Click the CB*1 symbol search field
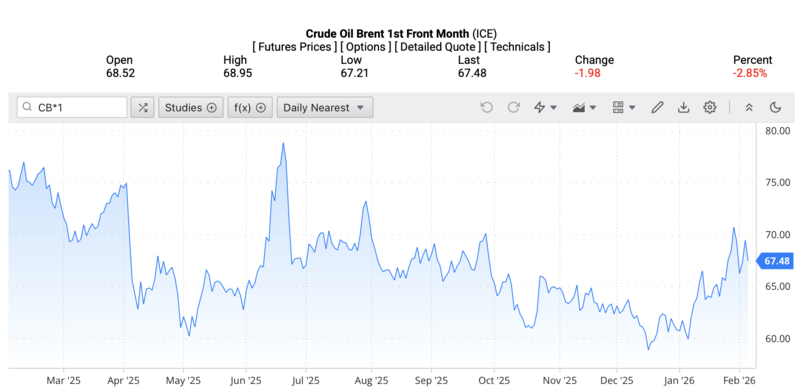Image resolution: width=800 pixels, height=388 pixels. 72,108
